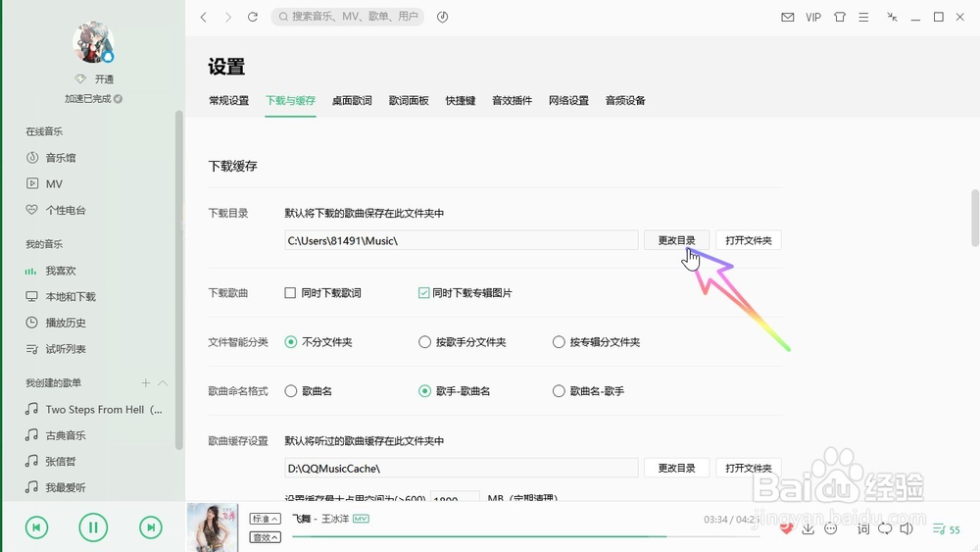
Task: Toggle the desktop lyrics 词 icon
Action: pyautogui.click(x=863, y=528)
